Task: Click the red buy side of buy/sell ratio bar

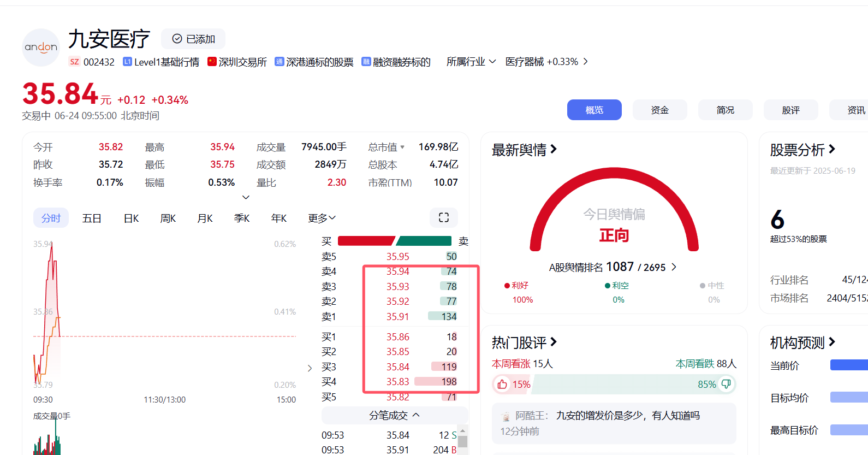Action: click(x=366, y=241)
